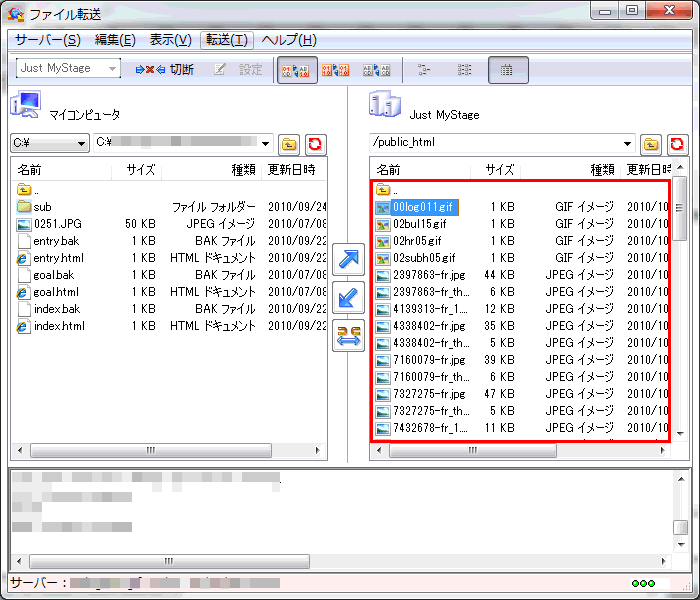The width and height of the screenshot is (700, 600).
Task: Go up one folder in remote pane
Action: (652, 144)
